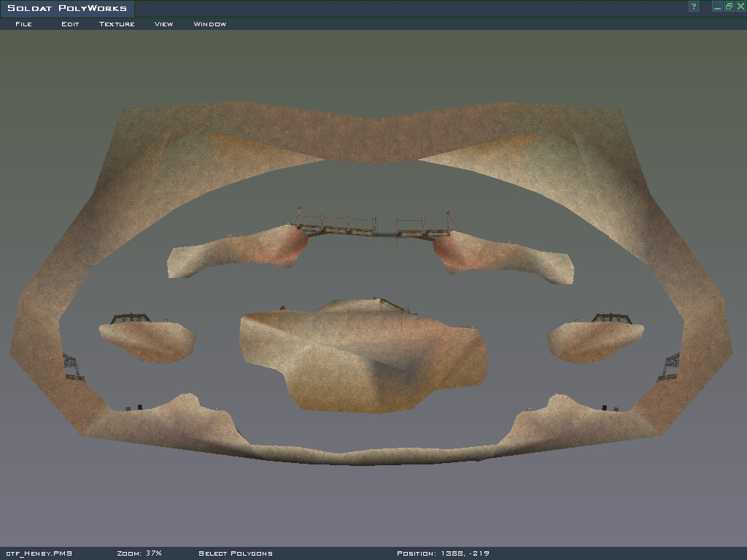Minimize the PolyWorks window

718,7
